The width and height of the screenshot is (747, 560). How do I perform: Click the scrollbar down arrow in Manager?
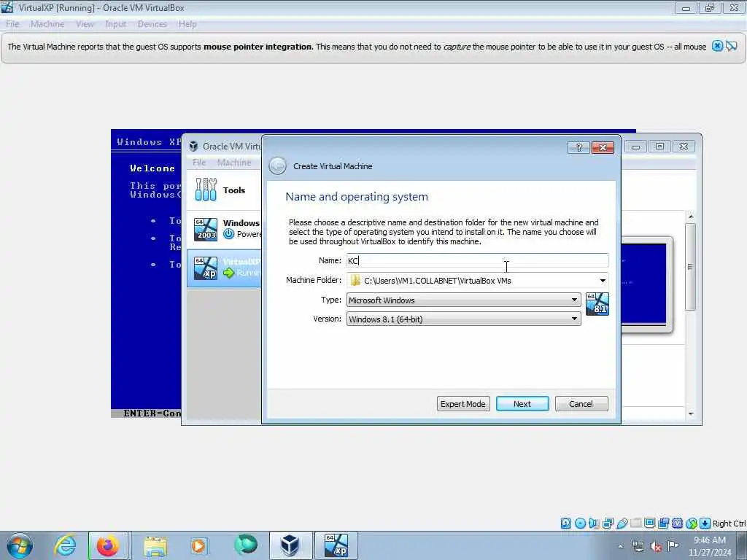[691, 414]
